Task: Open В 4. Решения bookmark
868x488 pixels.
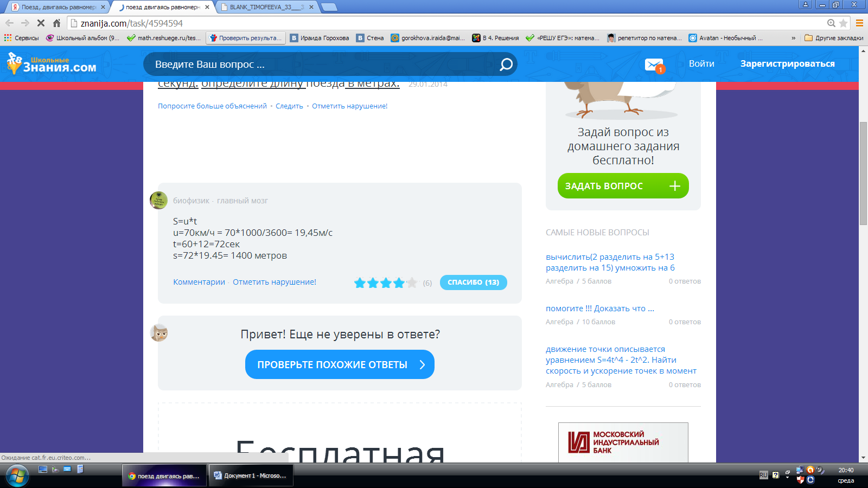Action: click(x=495, y=38)
